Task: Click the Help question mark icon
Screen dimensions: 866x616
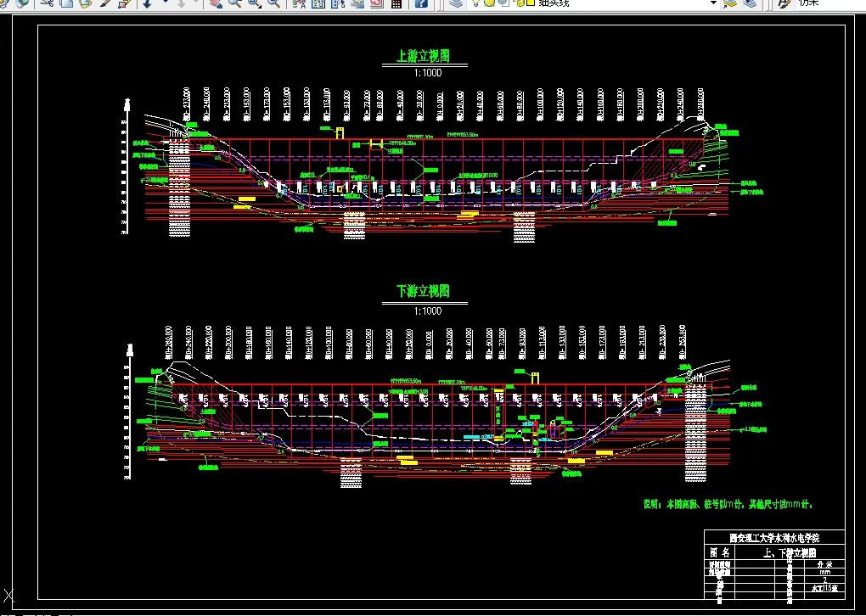Action: pyautogui.click(x=421, y=3)
